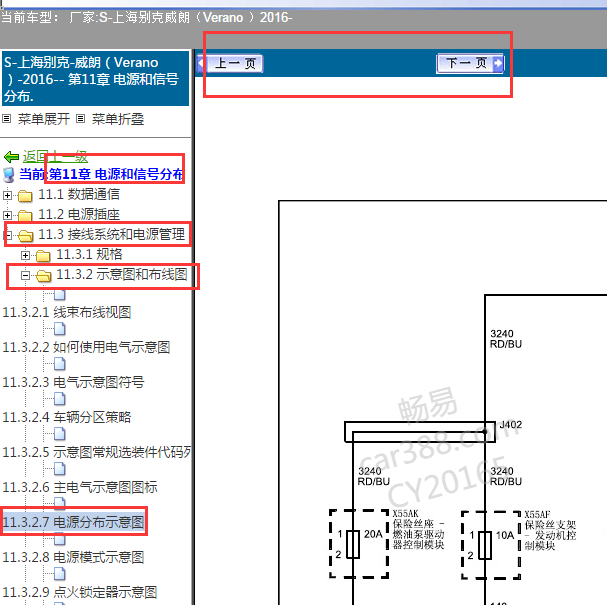Click the 菜单折叠 list icon
Image resolution: width=607 pixels, height=605 pixels.
(80, 118)
